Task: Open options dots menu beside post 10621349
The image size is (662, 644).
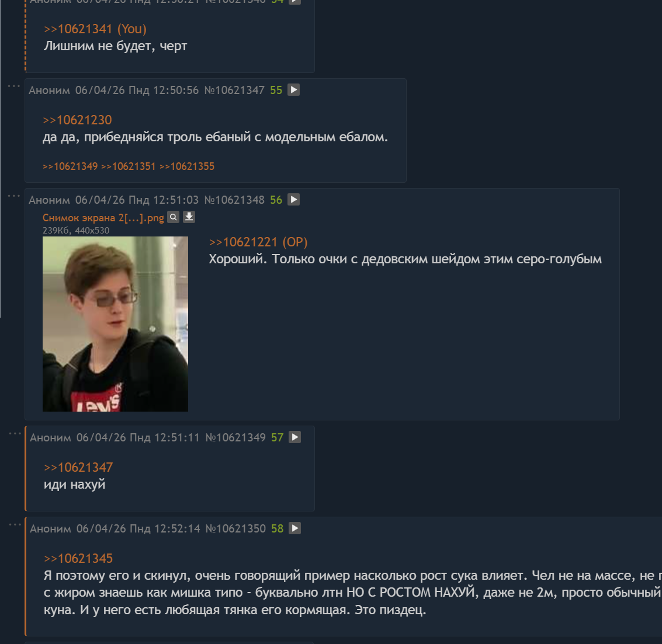Action: 15,433
